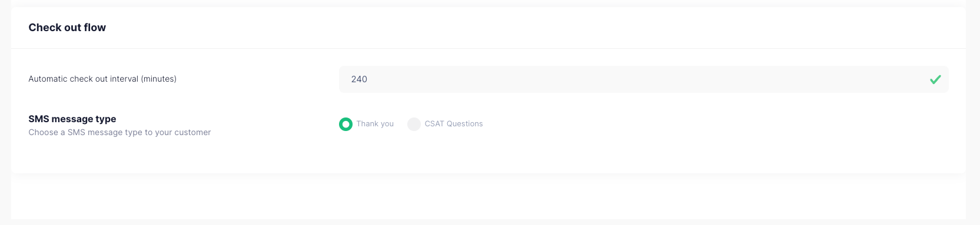The width and height of the screenshot is (980, 225).
Task: Place cursor after the 240 value
Action: point(368,79)
